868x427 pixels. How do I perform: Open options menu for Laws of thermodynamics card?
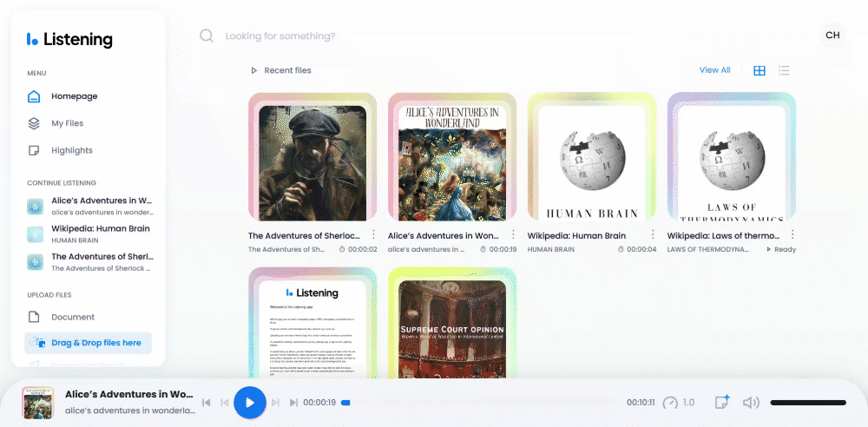tap(792, 235)
